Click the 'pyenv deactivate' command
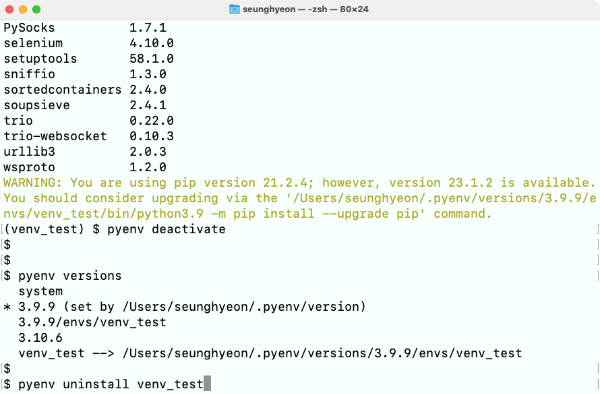 166,230
